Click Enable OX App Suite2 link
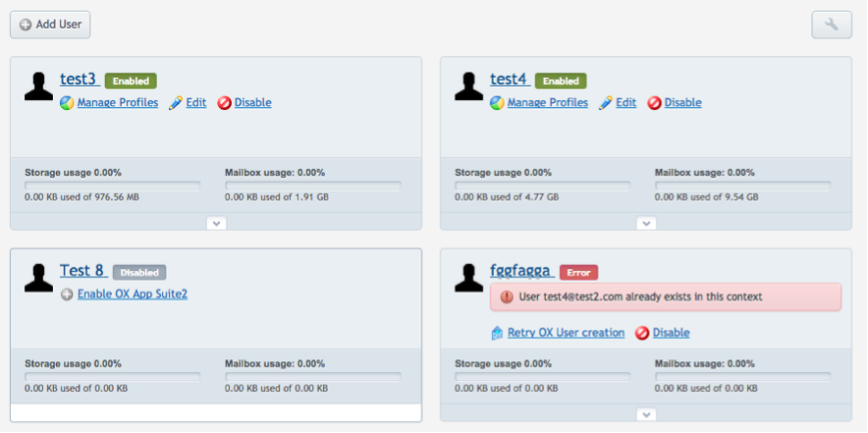The width and height of the screenshot is (868, 433). click(x=133, y=294)
